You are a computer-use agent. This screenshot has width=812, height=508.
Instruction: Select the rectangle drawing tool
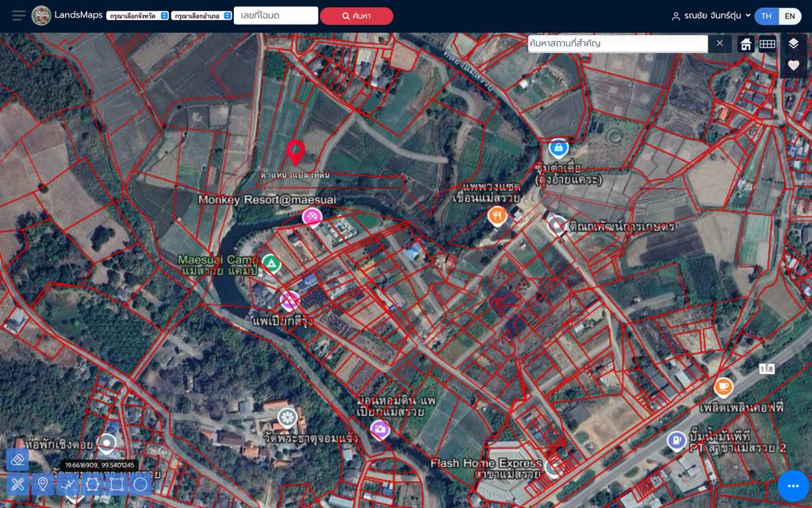click(x=117, y=485)
